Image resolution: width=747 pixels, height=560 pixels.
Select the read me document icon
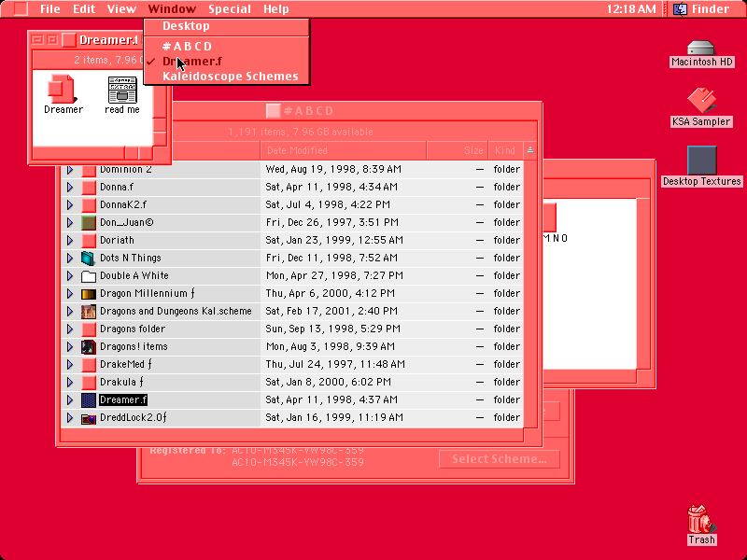pos(122,90)
